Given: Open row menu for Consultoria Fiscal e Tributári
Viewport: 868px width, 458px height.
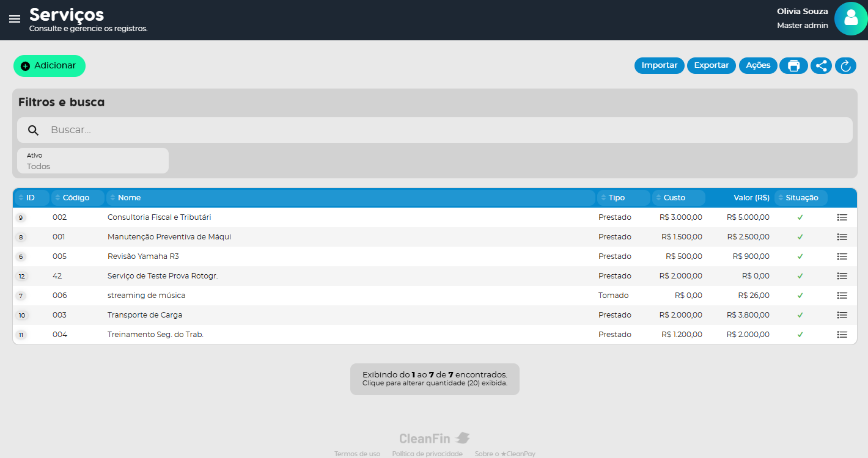Looking at the screenshot, I should [x=842, y=217].
